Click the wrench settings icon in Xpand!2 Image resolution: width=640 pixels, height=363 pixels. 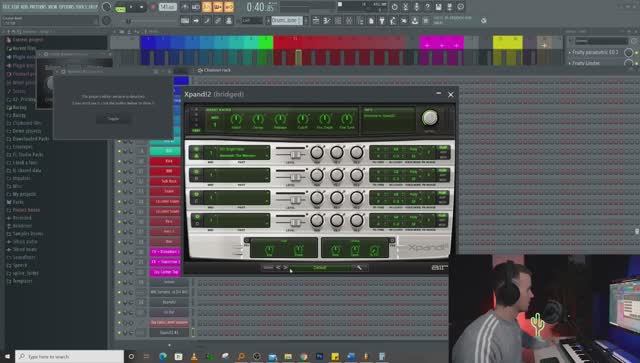(360, 267)
